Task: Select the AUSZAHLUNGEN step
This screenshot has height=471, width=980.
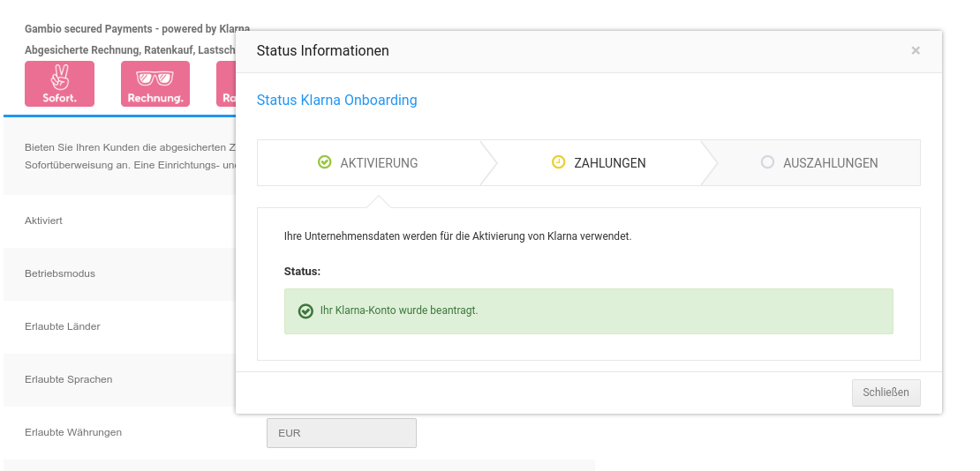Action: click(x=818, y=163)
